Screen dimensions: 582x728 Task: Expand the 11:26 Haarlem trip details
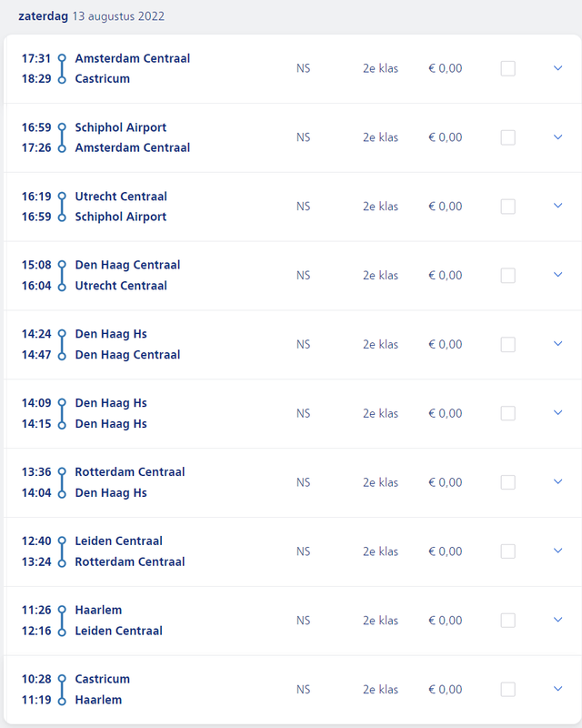coord(557,620)
